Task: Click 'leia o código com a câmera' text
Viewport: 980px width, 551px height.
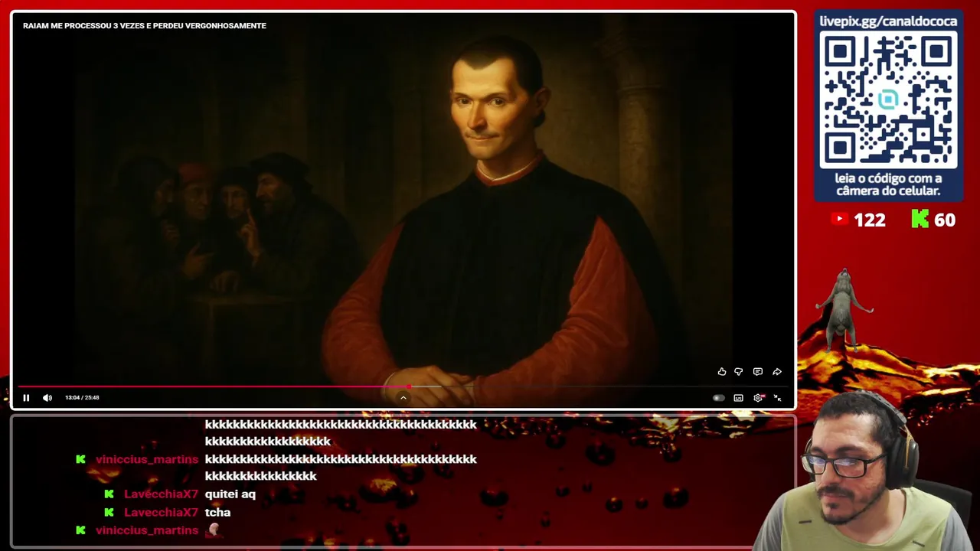Action: pyautogui.click(x=888, y=184)
